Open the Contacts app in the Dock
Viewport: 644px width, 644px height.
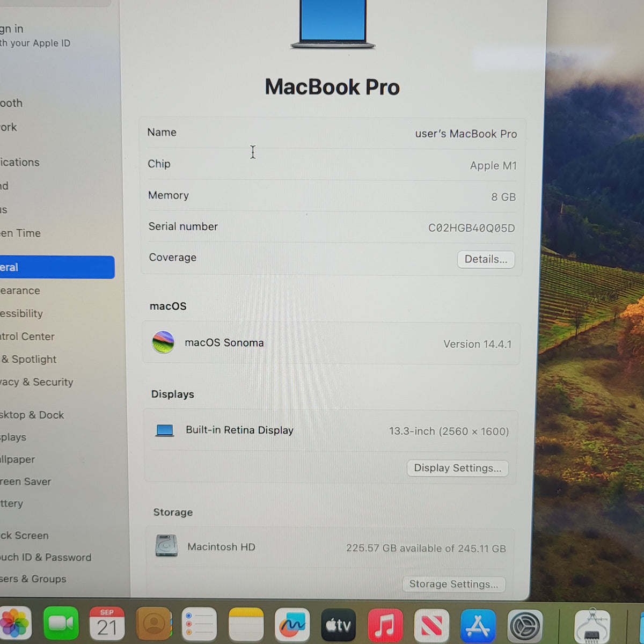(153, 624)
